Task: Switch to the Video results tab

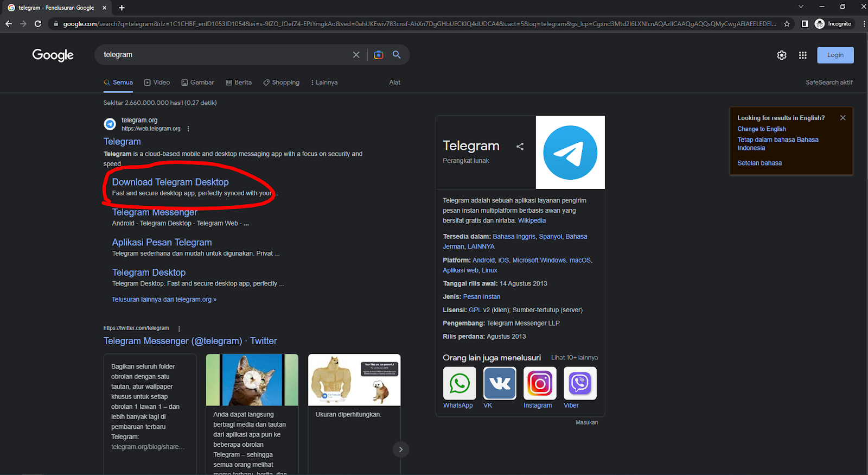Action: coord(157,83)
